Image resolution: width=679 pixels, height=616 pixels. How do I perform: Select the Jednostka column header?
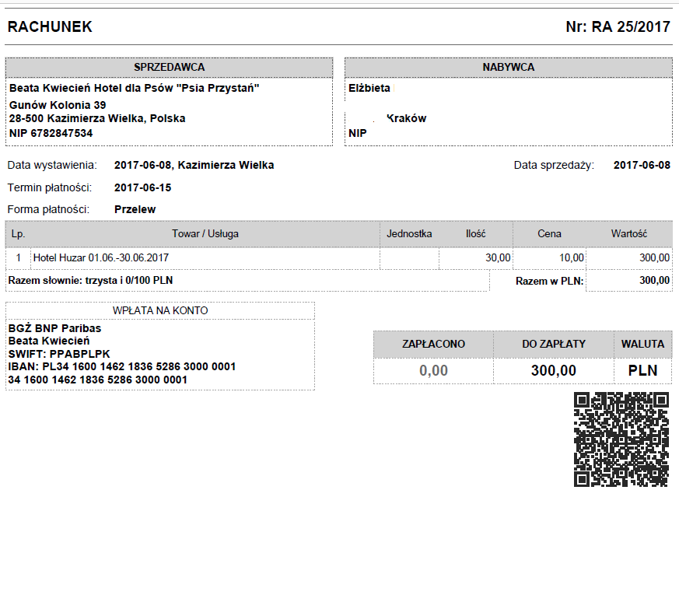pos(409,233)
